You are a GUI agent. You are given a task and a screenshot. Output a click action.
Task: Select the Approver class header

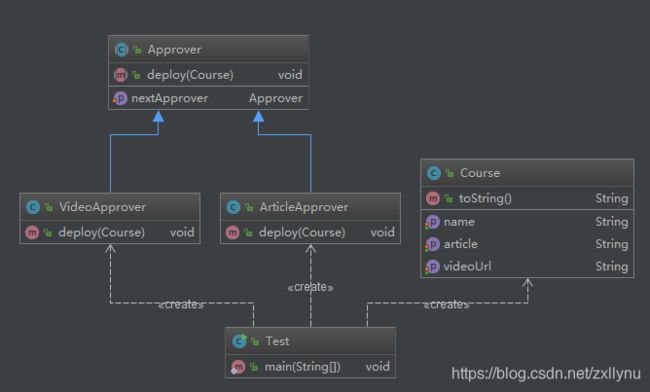tap(208, 49)
